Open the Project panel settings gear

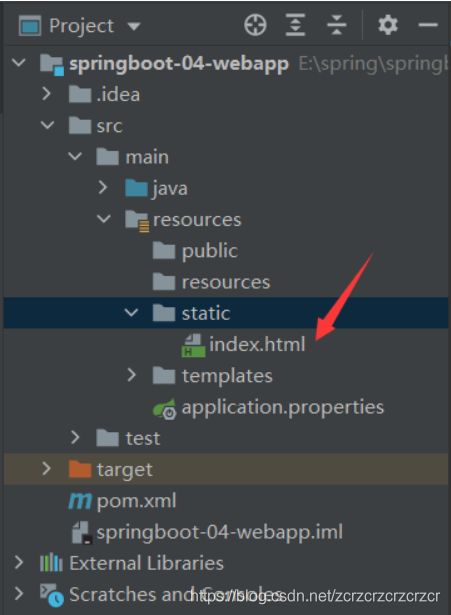click(x=388, y=25)
